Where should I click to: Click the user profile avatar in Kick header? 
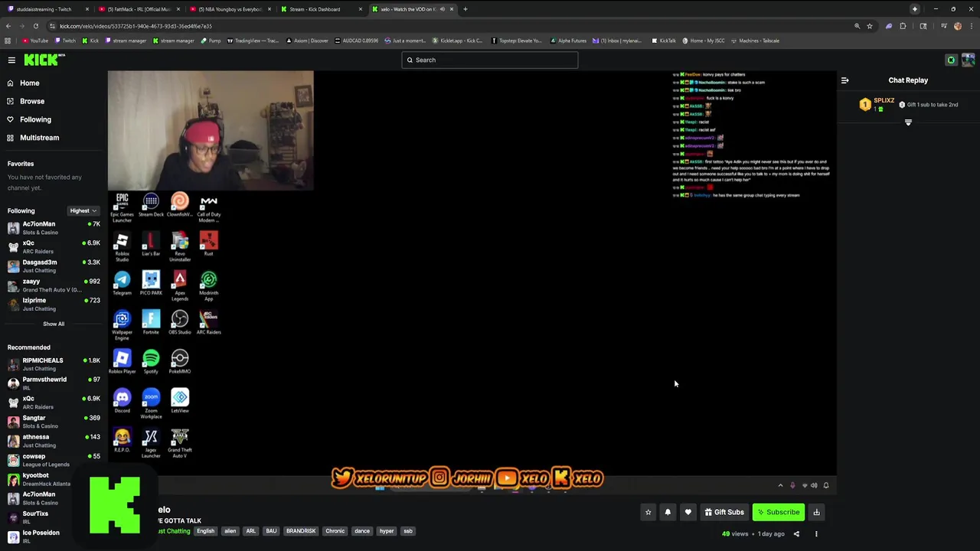pyautogui.click(x=968, y=60)
